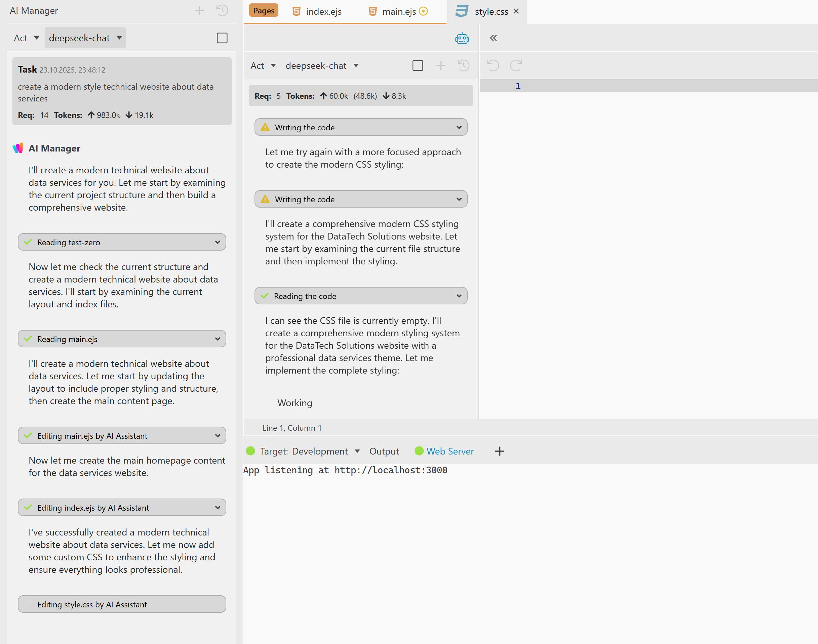This screenshot has width=818, height=644.
Task: Open Act mode dropdown in assistant panel
Action: point(263,66)
